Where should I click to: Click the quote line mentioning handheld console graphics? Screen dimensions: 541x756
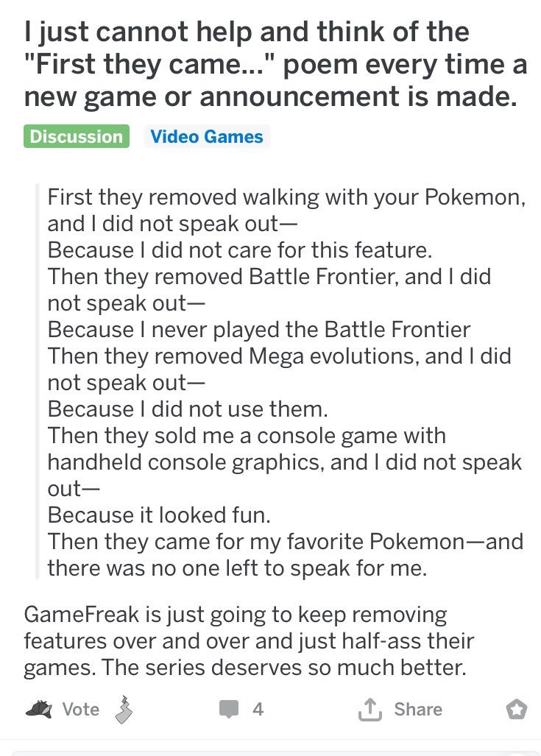284,462
